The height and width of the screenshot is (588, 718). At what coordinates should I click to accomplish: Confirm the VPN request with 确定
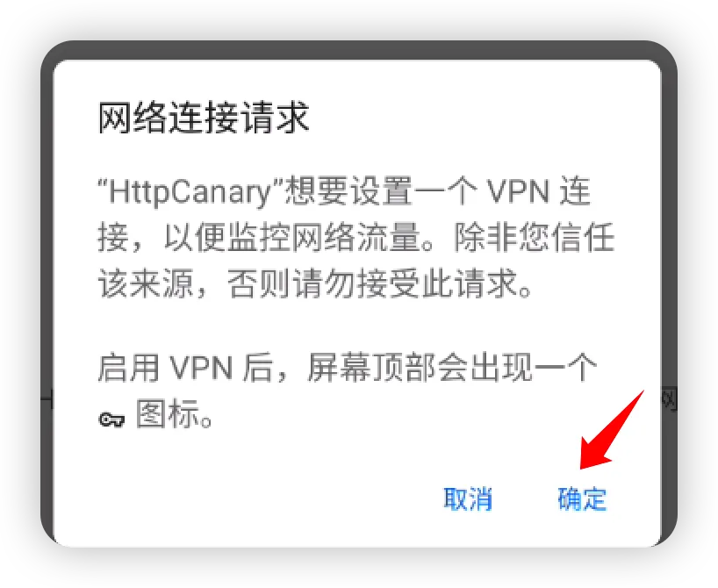[582, 498]
